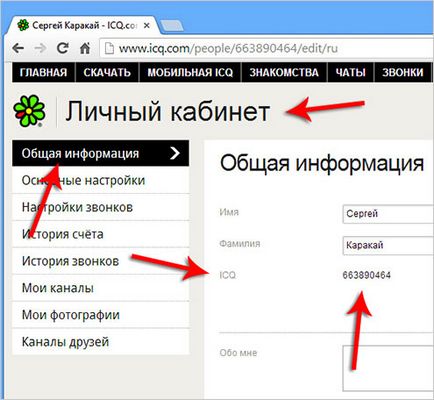
Task: Click the Фамилия field containing Каракай
Action: click(x=388, y=245)
